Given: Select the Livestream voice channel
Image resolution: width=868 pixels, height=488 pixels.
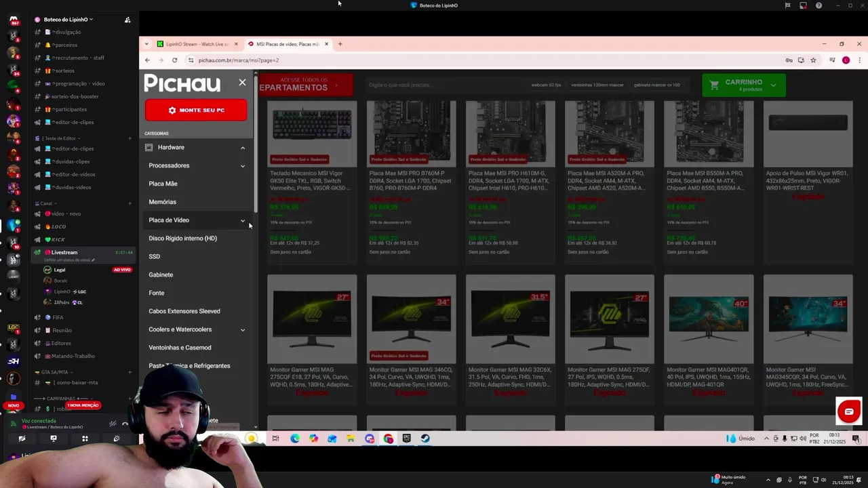Looking at the screenshot, I should click(64, 252).
